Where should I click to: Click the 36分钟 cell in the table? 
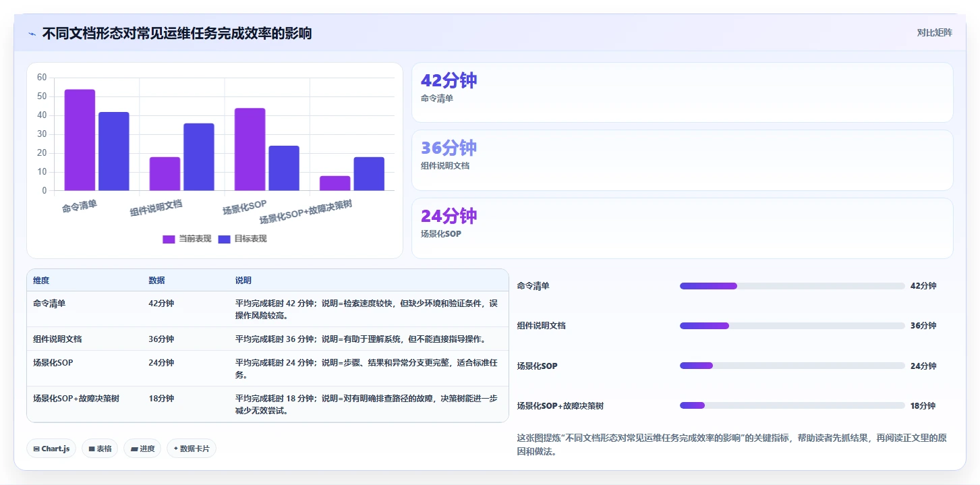coord(161,339)
